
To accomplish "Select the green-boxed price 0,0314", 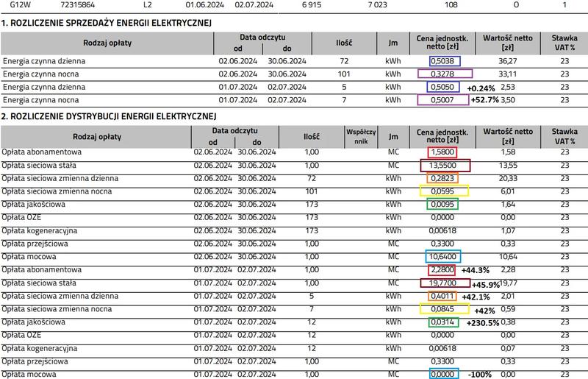I will [442, 322].
